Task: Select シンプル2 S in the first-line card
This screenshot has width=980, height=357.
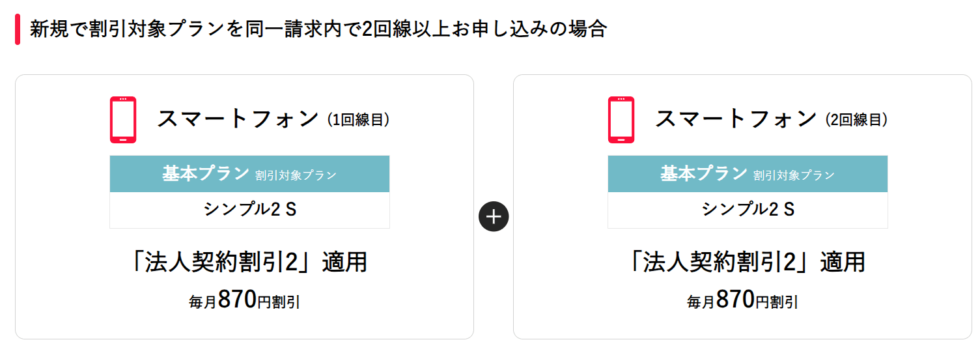Action: click(250, 209)
